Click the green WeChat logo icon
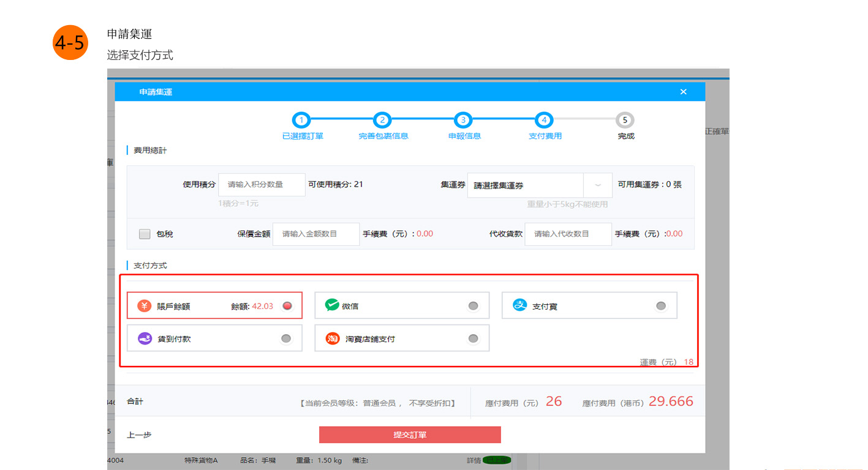This screenshot has width=868, height=470. [x=332, y=305]
